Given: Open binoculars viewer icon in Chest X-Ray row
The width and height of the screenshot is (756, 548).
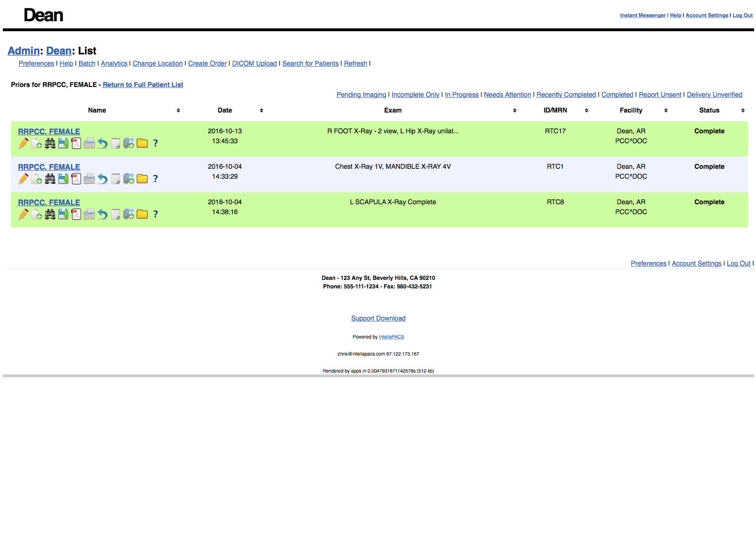Looking at the screenshot, I should [50, 179].
